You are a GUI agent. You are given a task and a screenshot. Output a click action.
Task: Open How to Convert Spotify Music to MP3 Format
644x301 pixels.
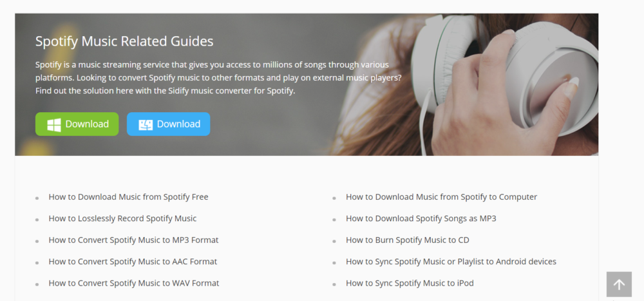coord(133,240)
